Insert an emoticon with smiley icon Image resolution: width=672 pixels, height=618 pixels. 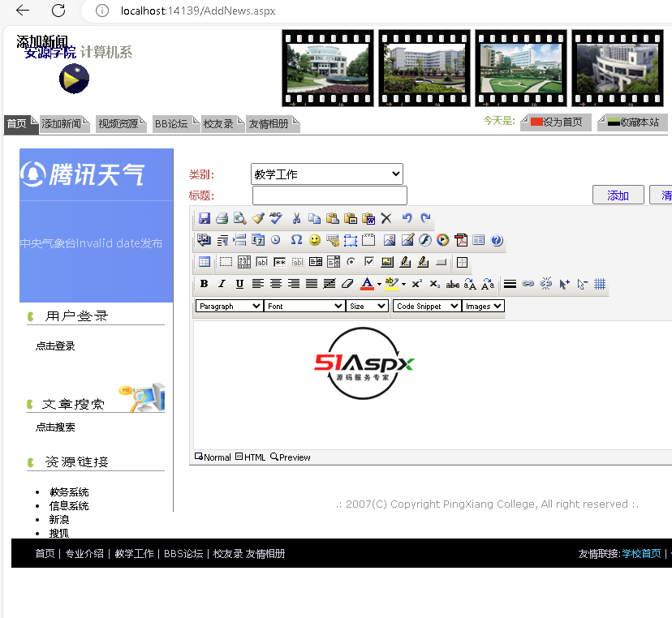coord(315,240)
